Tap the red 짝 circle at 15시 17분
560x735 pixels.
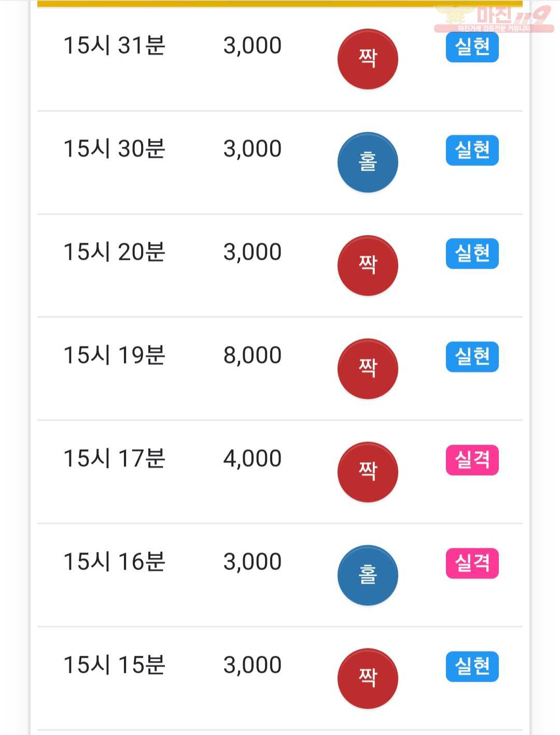[x=368, y=471]
